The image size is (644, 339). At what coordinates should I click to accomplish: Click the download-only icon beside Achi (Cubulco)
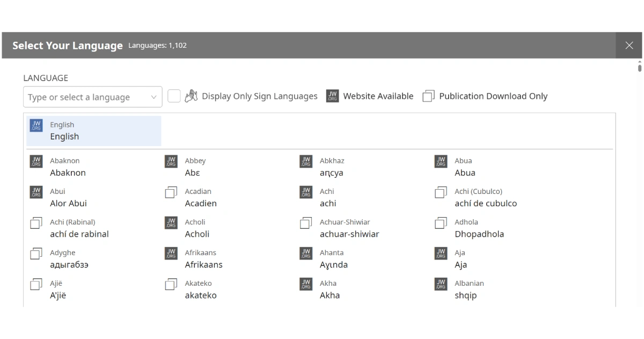(x=441, y=192)
